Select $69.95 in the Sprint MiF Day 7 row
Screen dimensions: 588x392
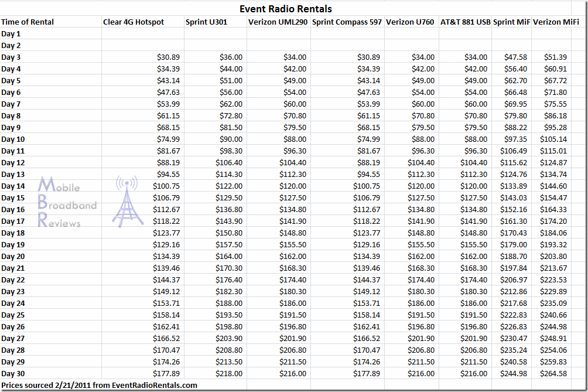(515, 104)
